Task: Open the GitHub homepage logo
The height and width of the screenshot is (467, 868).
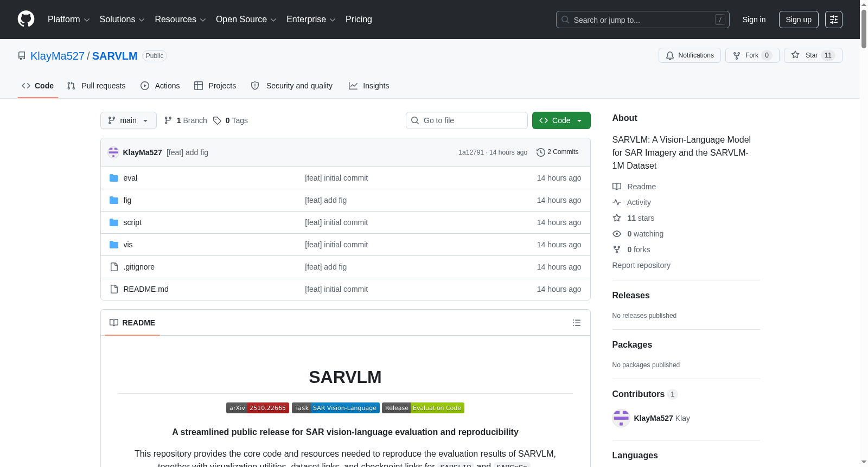Action: point(26,20)
